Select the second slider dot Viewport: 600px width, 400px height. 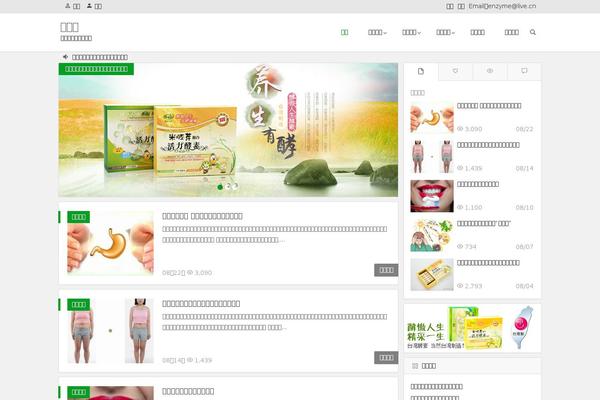point(228,186)
